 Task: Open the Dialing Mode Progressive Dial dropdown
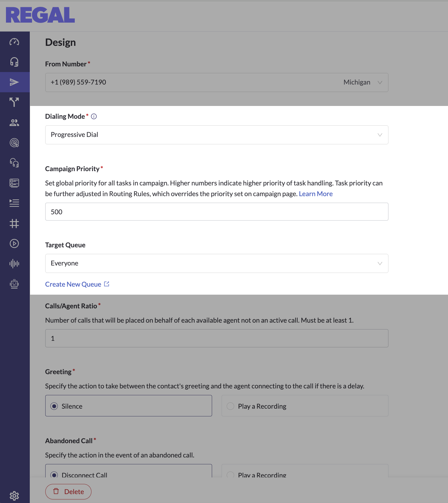click(x=217, y=135)
